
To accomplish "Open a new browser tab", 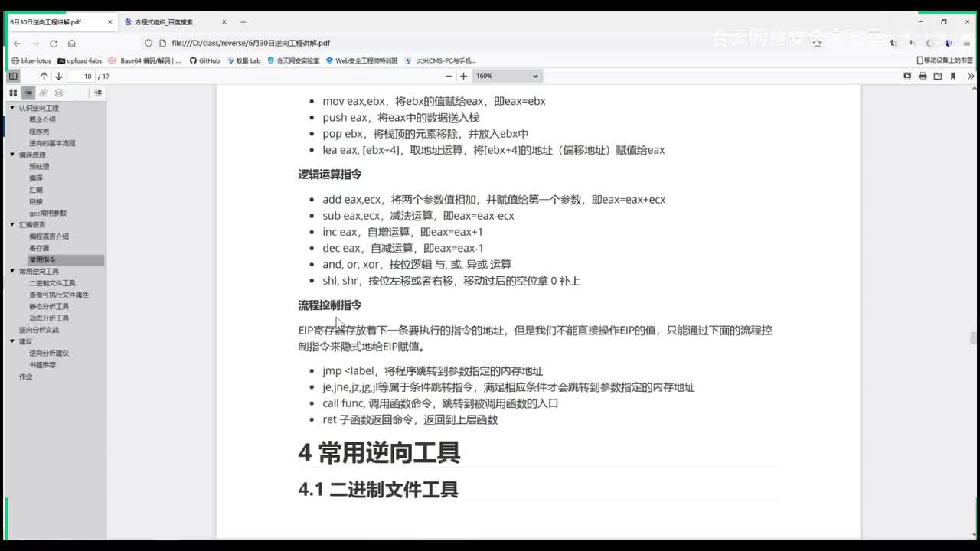I will 243,22.
